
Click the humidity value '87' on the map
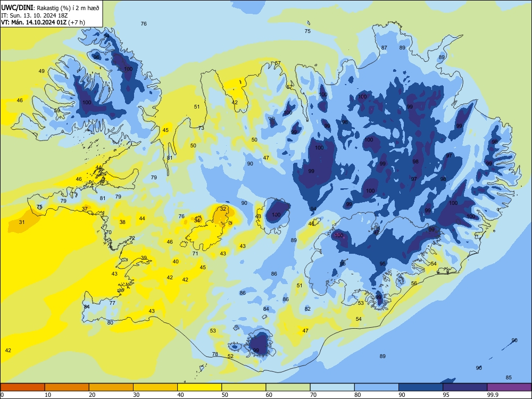tap(384, 47)
